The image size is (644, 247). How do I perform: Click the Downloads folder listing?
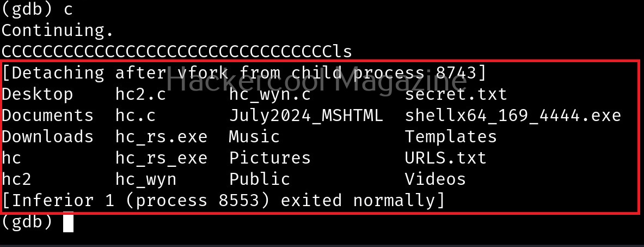click(48, 136)
